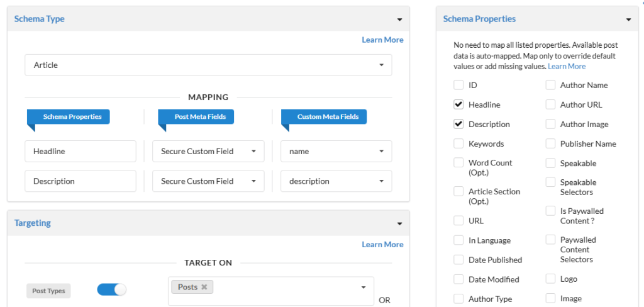Open the Article schema type dropdown
This screenshot has width=644, height=307.
click(208, 65)
